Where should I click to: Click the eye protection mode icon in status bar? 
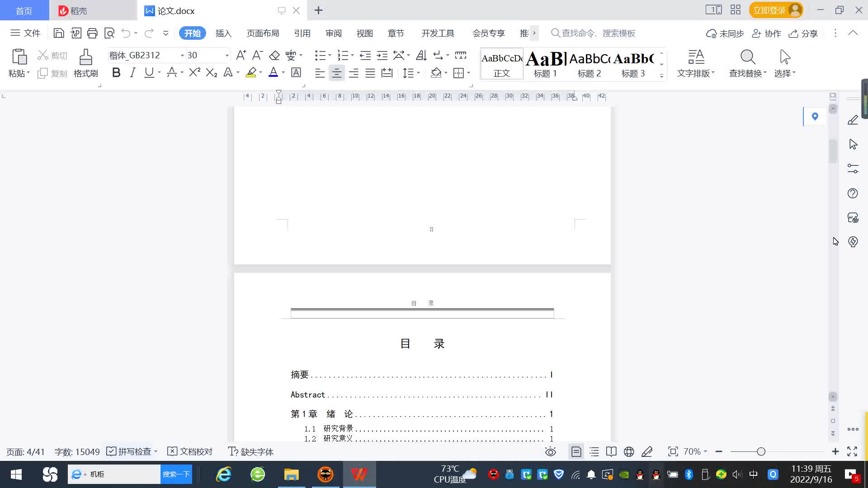tap(550, 451)
